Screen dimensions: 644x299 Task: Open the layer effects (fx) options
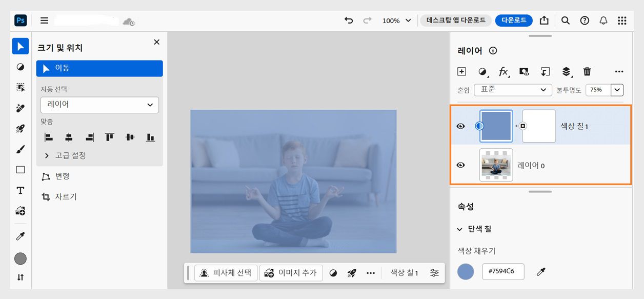coord(503,72)
